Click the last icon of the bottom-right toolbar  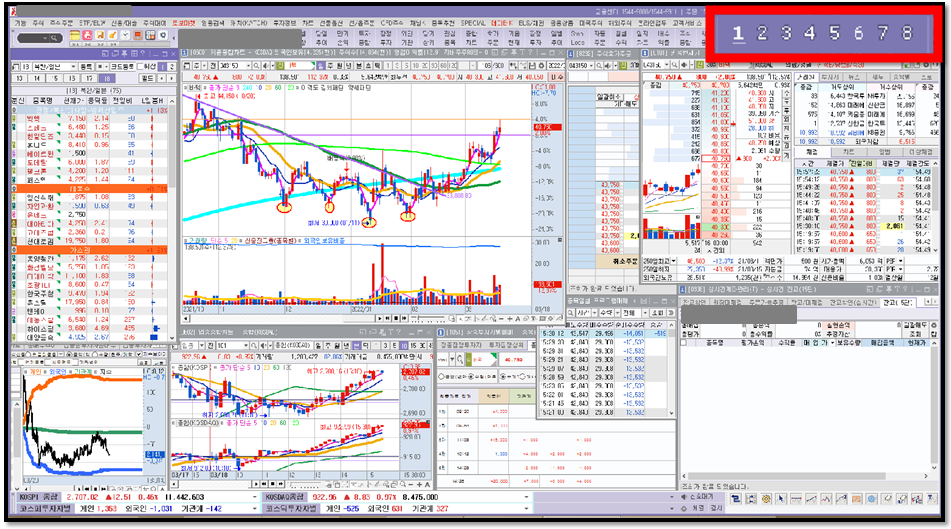(x=932, y=499)
